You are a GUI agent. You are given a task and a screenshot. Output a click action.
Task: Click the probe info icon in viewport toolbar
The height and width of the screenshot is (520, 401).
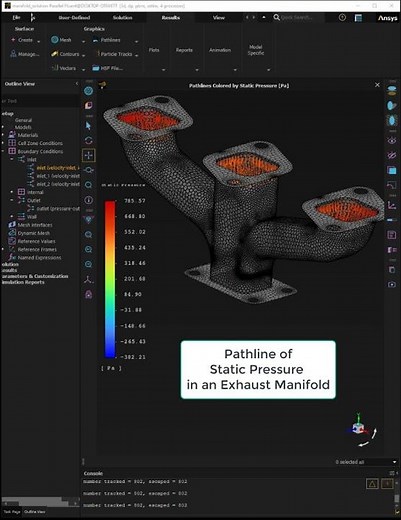tap(88, 200)
